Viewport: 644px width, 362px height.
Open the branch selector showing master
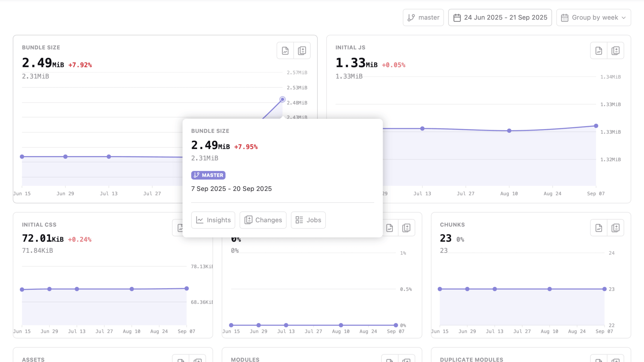click(x=423, y=17)
